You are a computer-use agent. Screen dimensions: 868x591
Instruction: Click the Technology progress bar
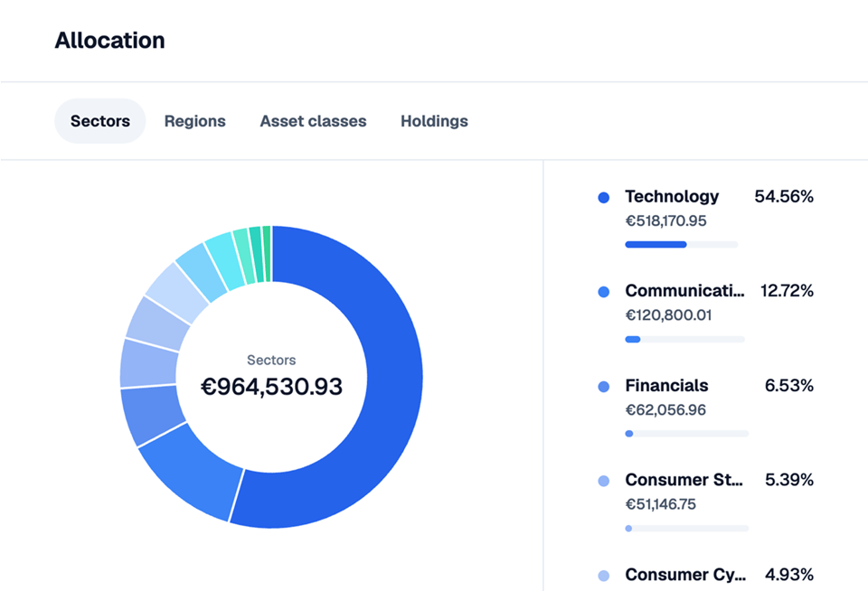[682, 245]
